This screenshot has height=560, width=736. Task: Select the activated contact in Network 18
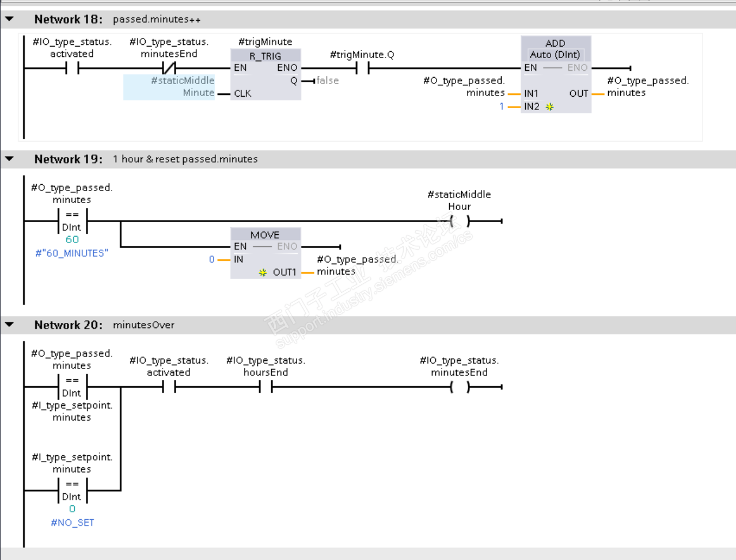click(72, 68)
